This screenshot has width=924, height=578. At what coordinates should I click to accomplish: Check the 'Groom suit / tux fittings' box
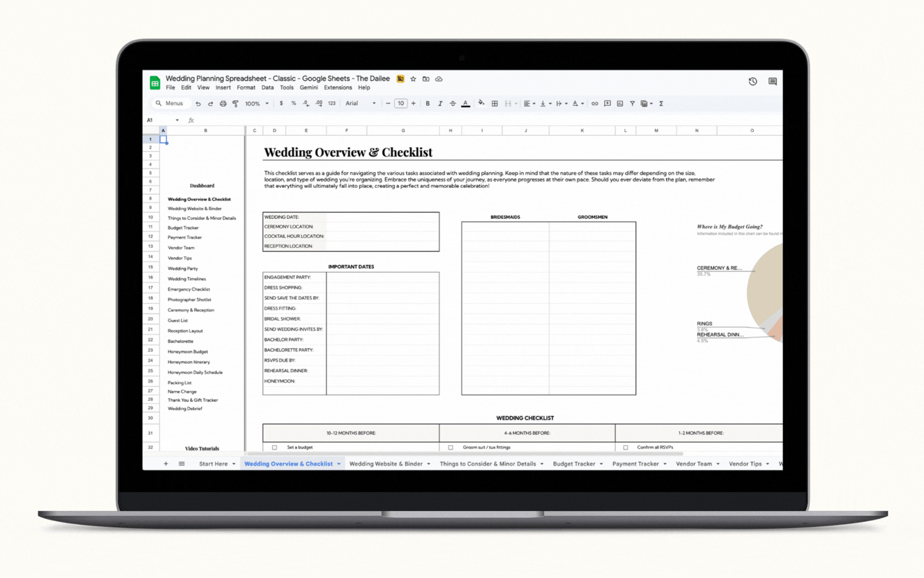(x=450, y=447)
